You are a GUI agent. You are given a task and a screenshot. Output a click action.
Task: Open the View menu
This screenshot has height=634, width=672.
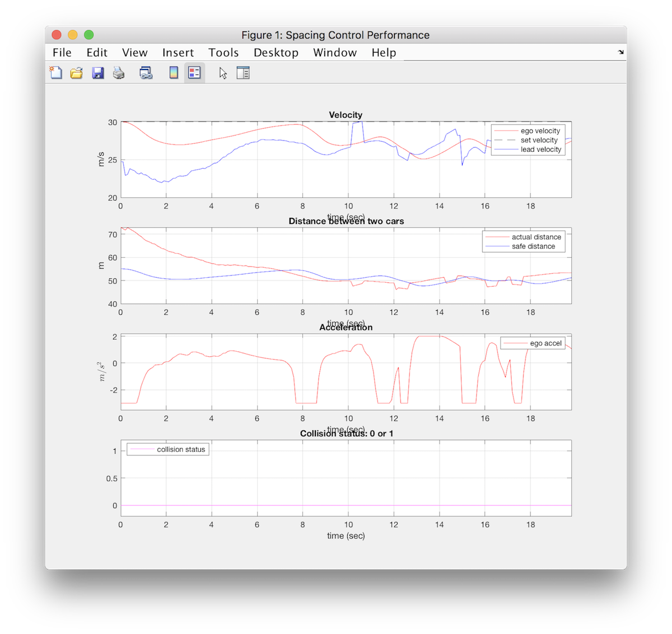135,53
